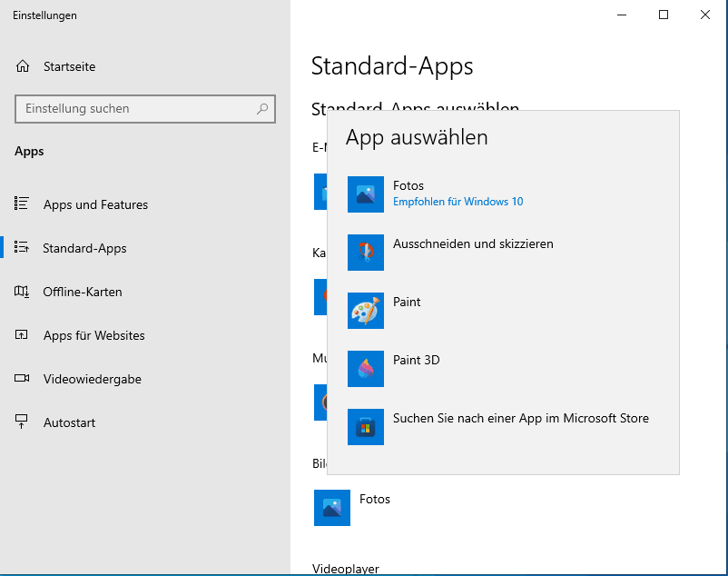Open Apps und Features page
Image resolution: width=728 pixels, height=576 pixels.
tap(95, 204)
